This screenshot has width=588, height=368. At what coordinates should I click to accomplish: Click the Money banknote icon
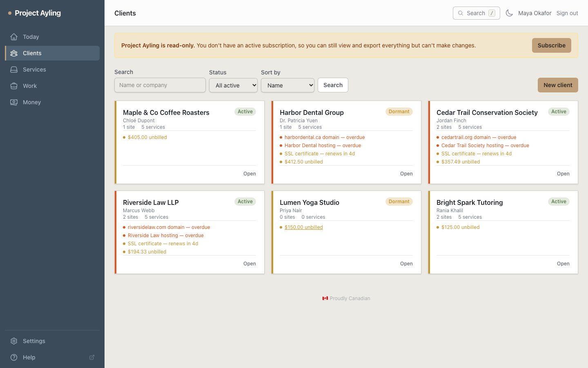point(14,102)
